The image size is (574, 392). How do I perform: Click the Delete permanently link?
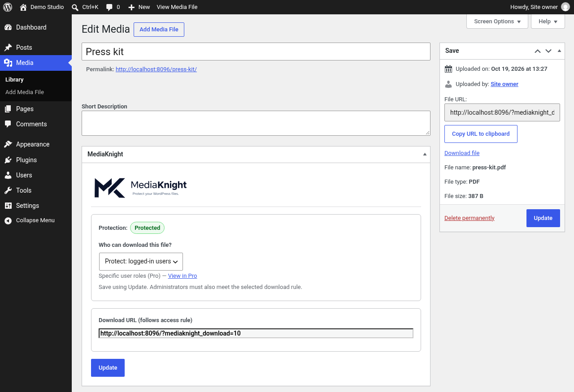(x=470, y=218)
